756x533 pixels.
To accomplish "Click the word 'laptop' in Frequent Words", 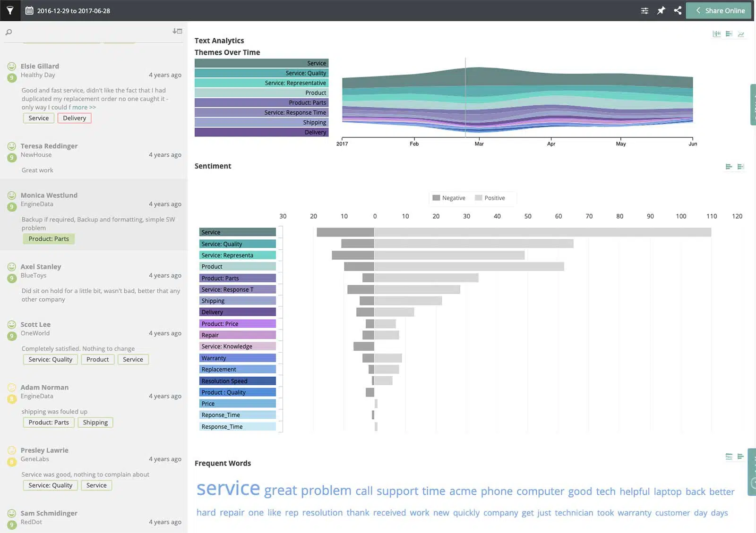I will point(667,491).
